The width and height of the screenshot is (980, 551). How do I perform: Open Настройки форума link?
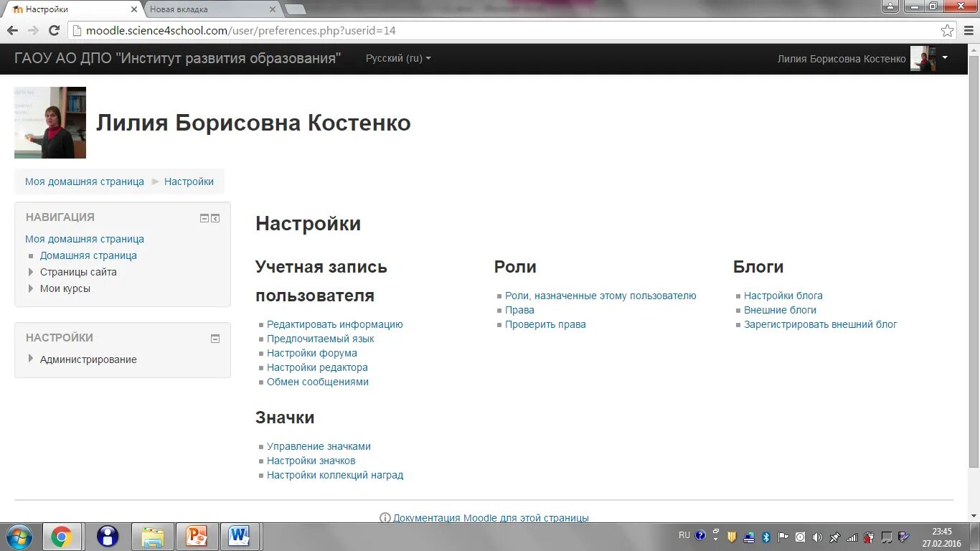312,353
